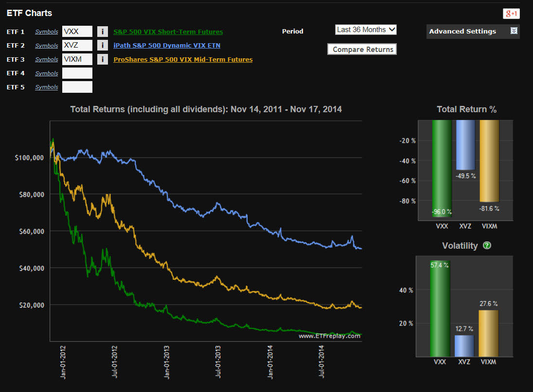Click the green VXX bar in Total Return chart
This screenshot has width=533, height=392.
pos(442,165)
